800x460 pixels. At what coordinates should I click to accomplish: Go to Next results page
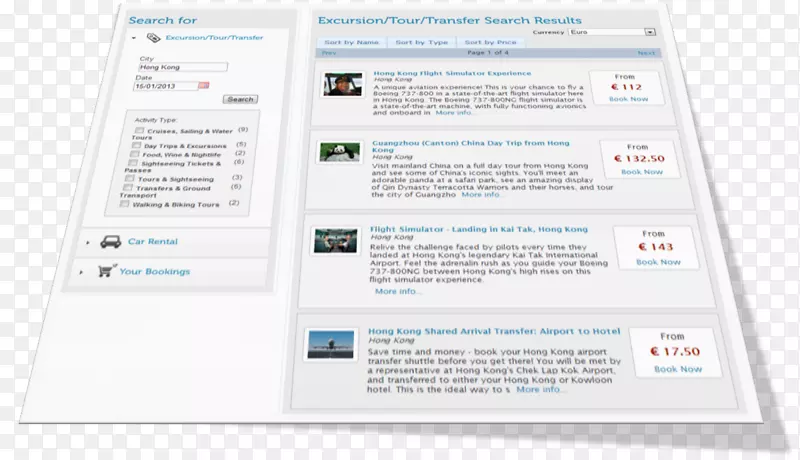point(646,53)
